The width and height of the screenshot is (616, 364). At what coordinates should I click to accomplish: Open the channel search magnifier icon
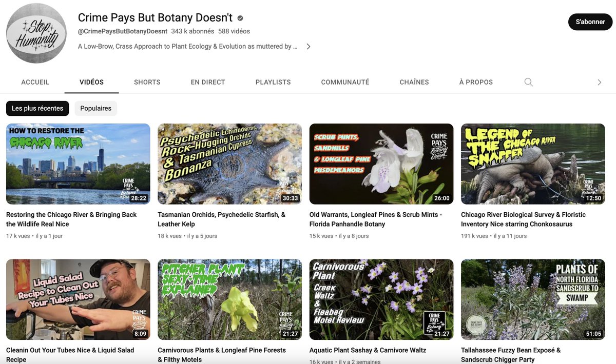(528, 82)
